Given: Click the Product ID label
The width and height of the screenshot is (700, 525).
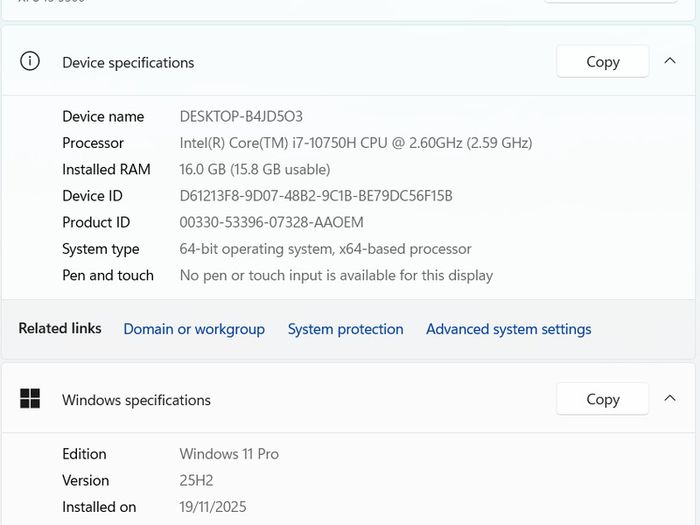Looking at the screenshot, I should click(96, 222).
